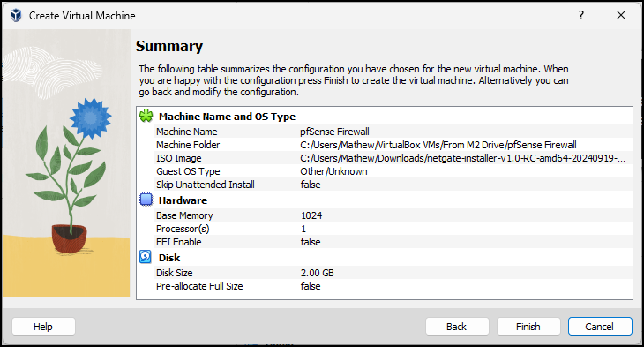Select the Disk Size row label
Image resolution: width=644 pixels, height=347 pixels.
tap(174, 273)
